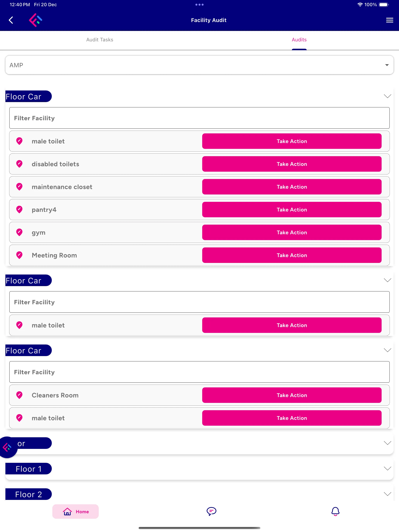Image resolution: width=399 pixels, height=532 pixels.
Task: Tap the location pin icon for male toilet
Action: click(x=20, y=141)
